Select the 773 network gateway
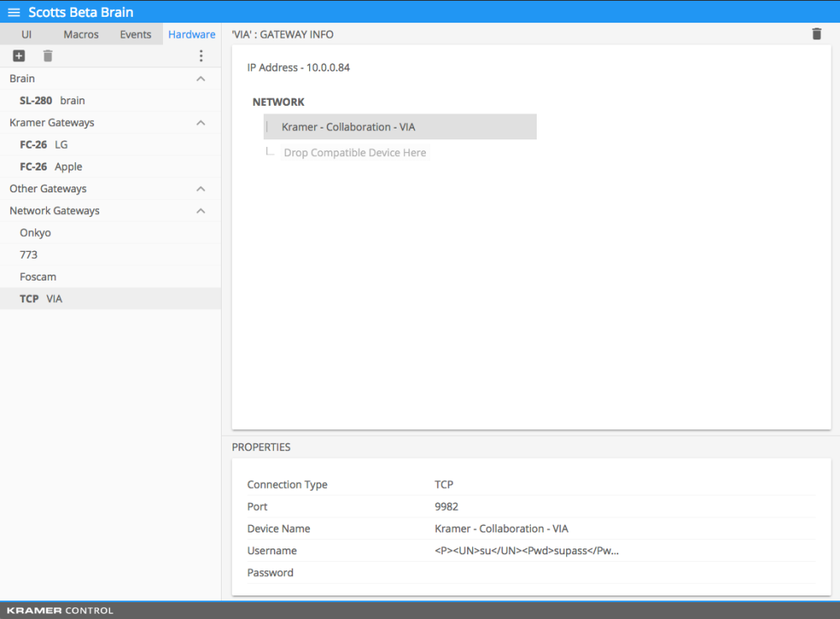Screen dimensions: 840x619 pyautogui.click(x=110, y=254)
